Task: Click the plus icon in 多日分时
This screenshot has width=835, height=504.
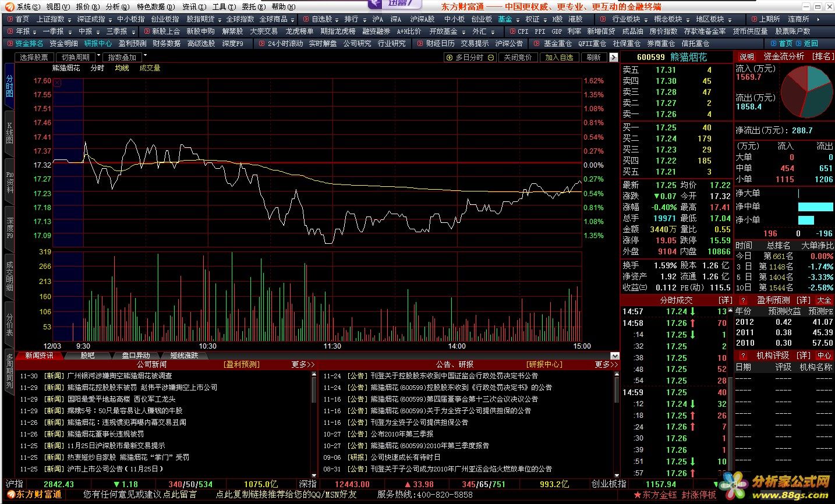Action: pyautogui.click(x=450, y=57)
